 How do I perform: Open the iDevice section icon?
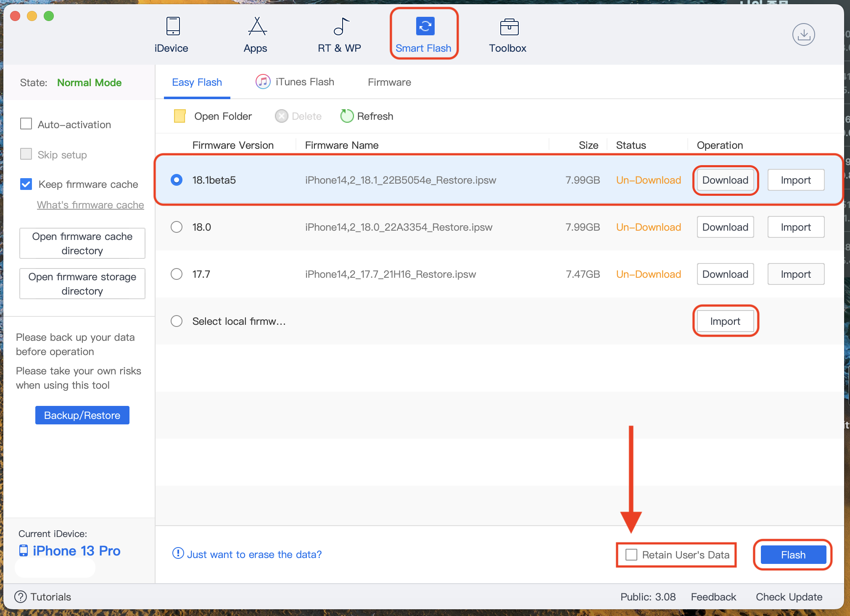click(x=173, y=26)
